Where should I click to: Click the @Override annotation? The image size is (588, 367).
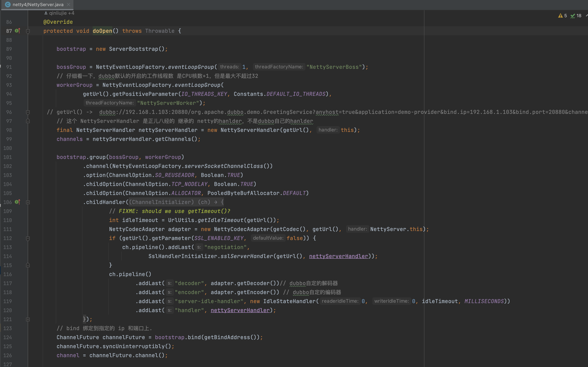click(x=58, y=22)
